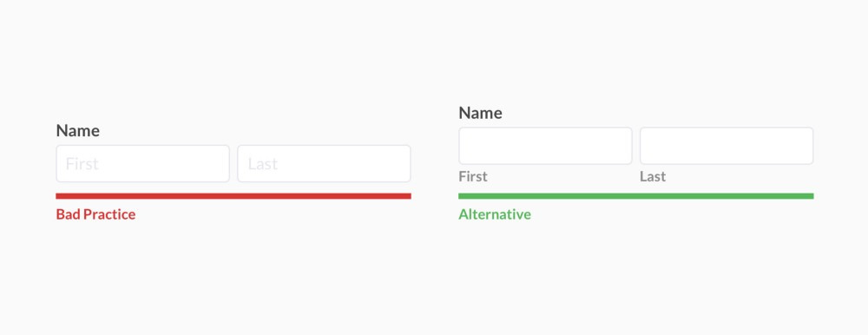Click the gap between the two empty Alternative fields

(636, 146)
